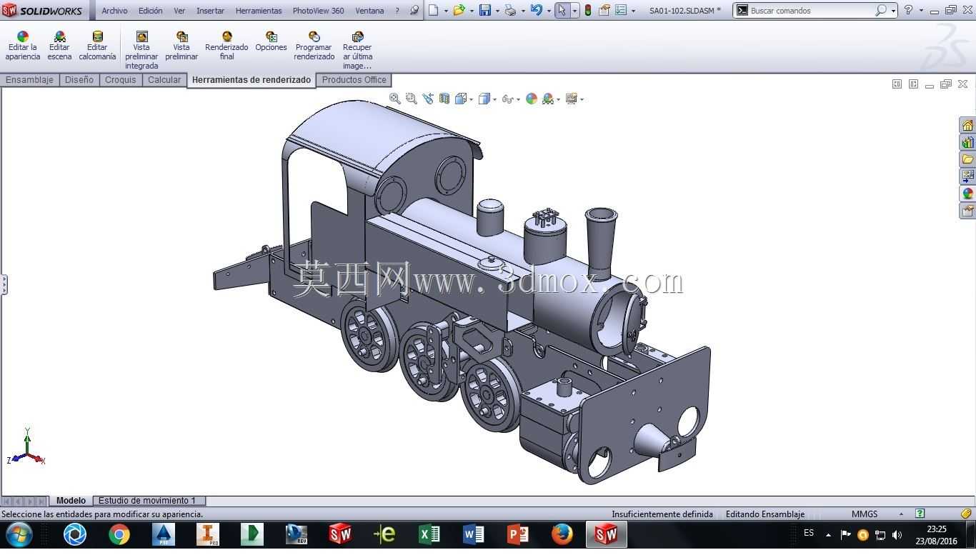Switch to Ensamblaje tab
The height and width of the screenshot is (560, 976).
[29, 80]
